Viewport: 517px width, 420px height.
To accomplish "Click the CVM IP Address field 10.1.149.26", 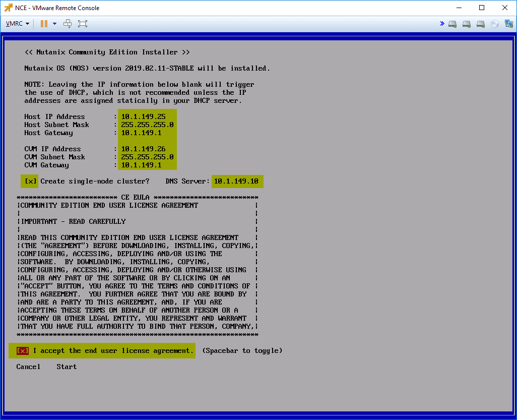I will [x=144, y=149].
